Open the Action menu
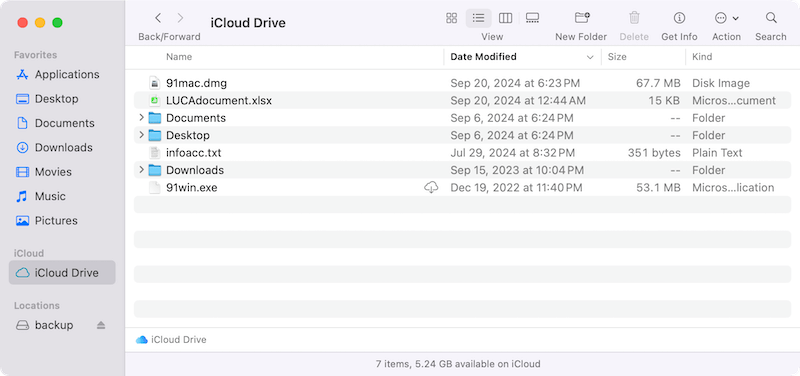Screen dimensions: 800x376 (727, 18)
